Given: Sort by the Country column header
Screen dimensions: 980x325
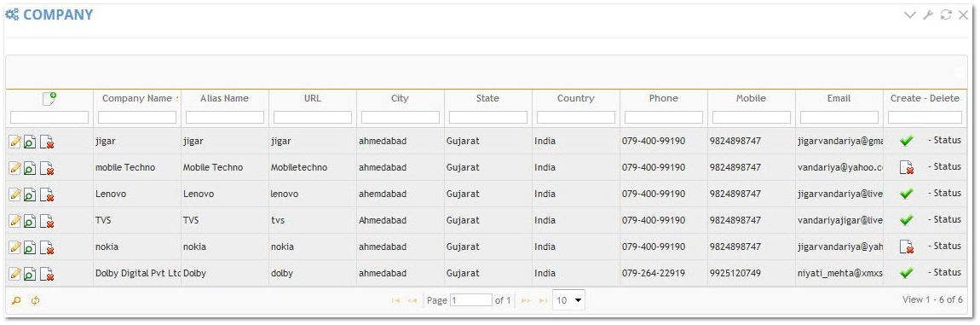Looking at the screenshot, I should [575, 98].
